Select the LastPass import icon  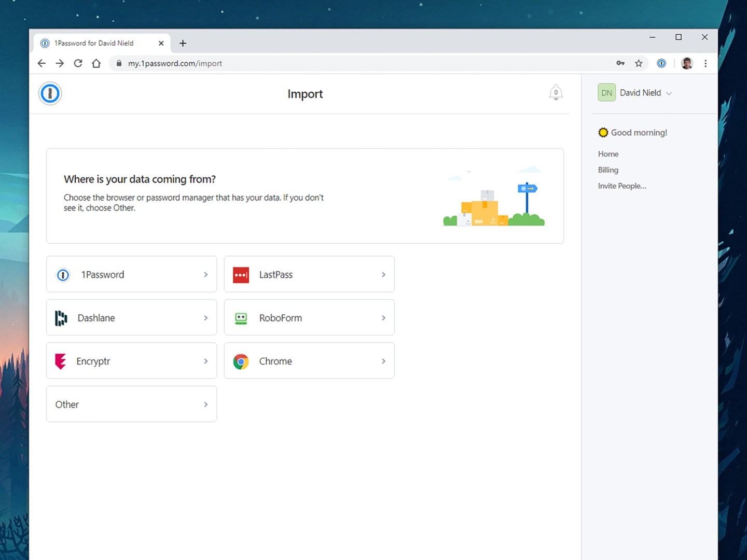[241, 275]
